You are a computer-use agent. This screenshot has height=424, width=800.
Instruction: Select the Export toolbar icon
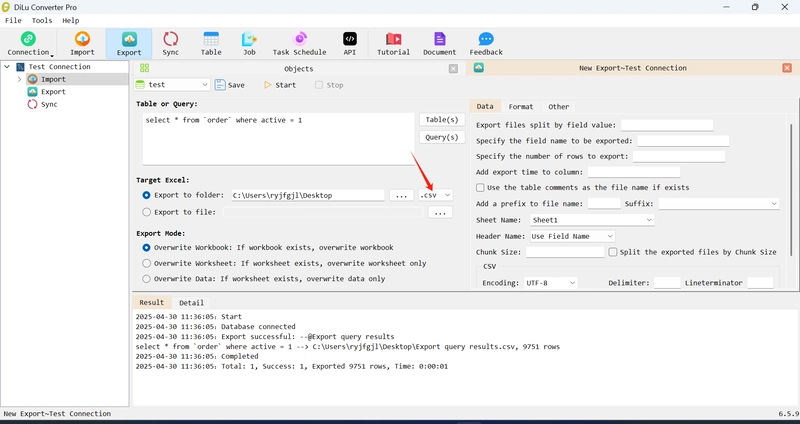[129, 43]
